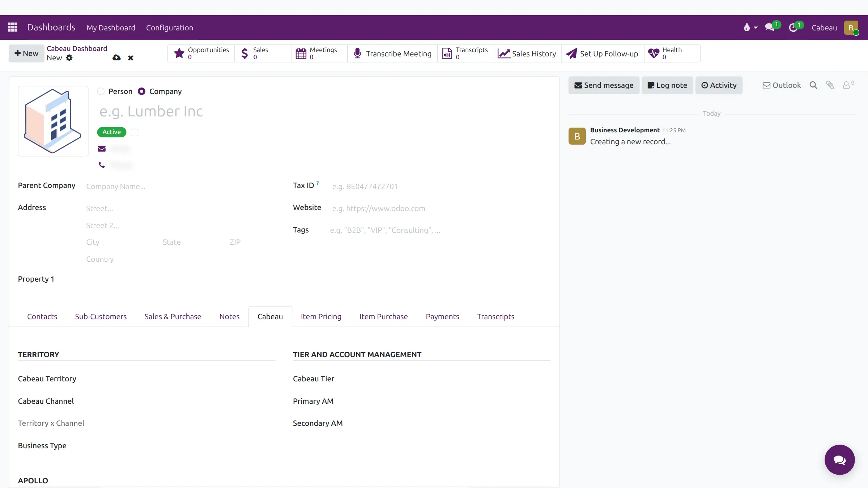Open Sales History chart button
Viewport: 868px width, 488px height.
[x=528, y=53]
